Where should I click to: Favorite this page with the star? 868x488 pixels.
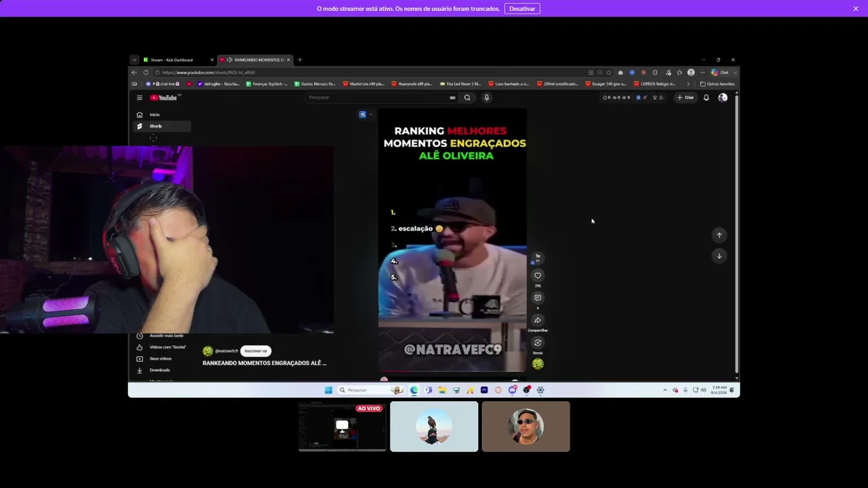(x=609, y=73)
